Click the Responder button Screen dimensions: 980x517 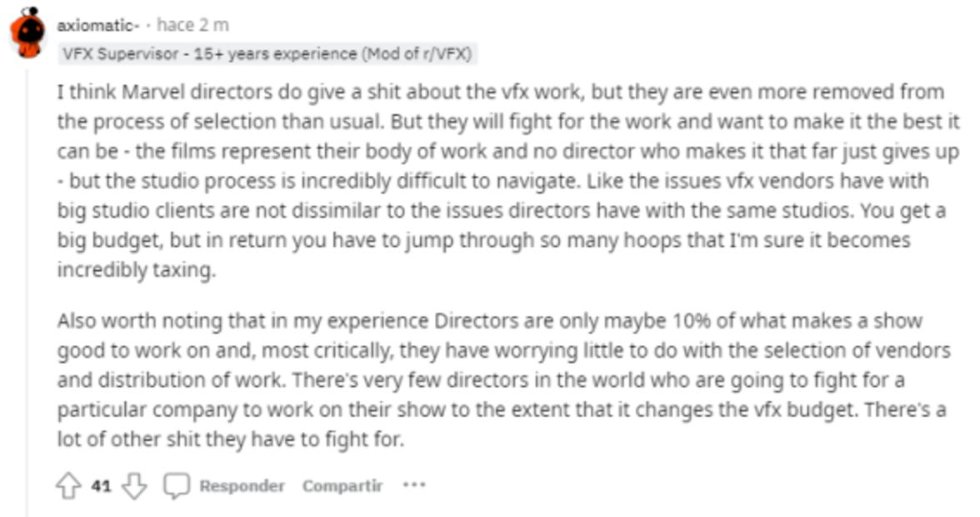point(242,485)
